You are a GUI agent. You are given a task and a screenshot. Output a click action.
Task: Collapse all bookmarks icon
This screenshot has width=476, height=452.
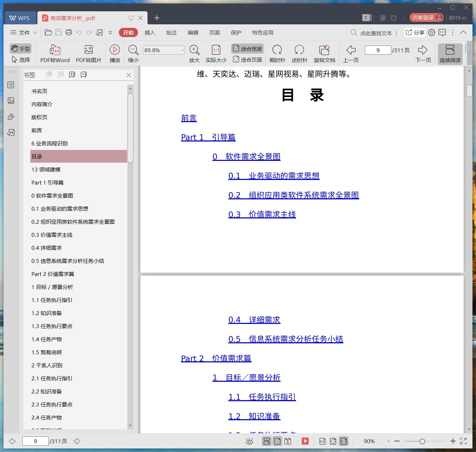tap(60, 74)
